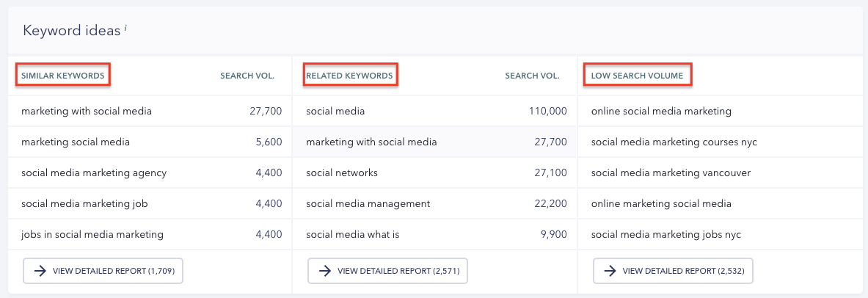The height and width of the screenshot is (298, 868).
Task: Open 'online social media marketing' keyword
Action: coord(661,112)
